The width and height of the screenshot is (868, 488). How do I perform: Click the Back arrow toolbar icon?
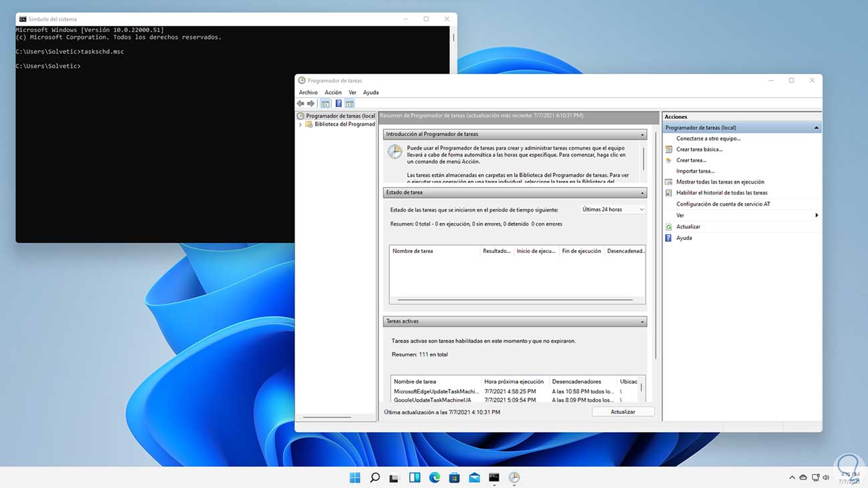click(x=300, y=103)
